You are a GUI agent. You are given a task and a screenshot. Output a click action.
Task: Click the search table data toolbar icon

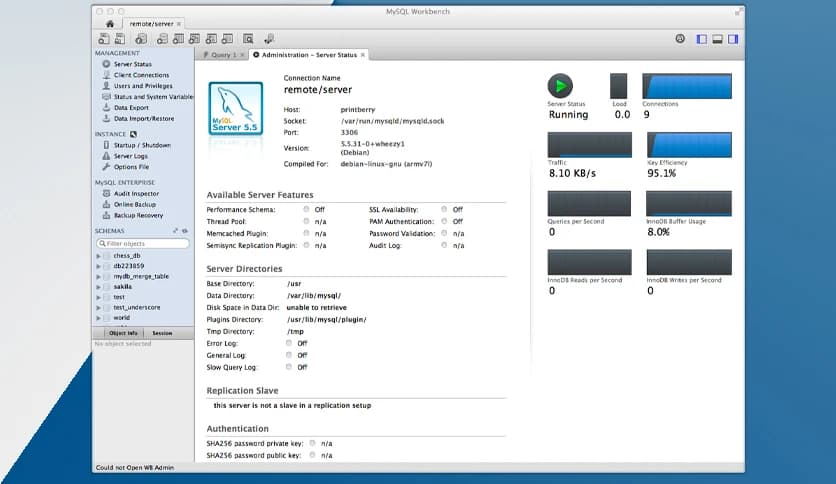click(x=248, y=39)
